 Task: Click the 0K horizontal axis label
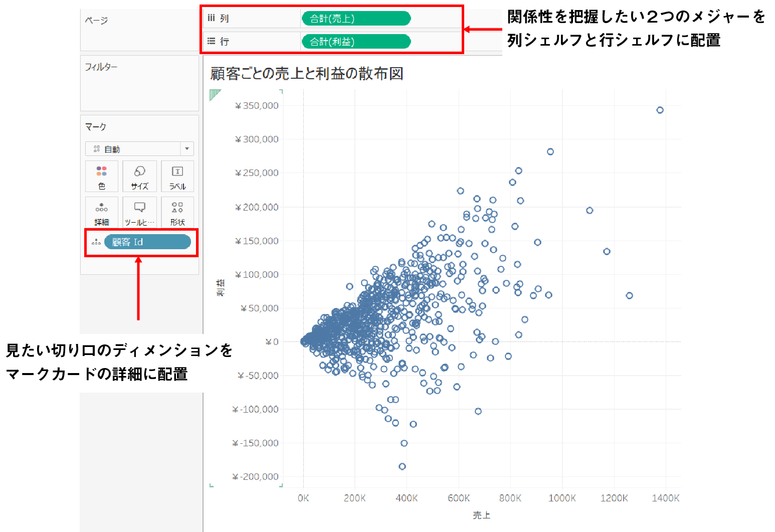pos(303,498)
